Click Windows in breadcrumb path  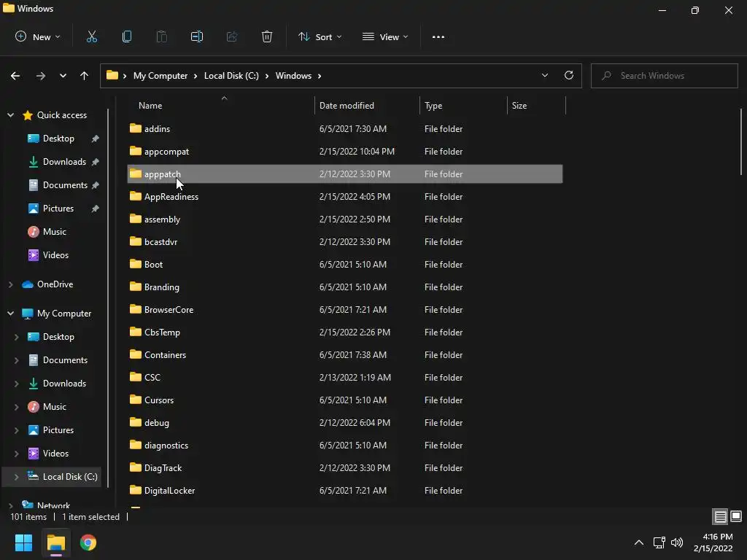point(293,76)
